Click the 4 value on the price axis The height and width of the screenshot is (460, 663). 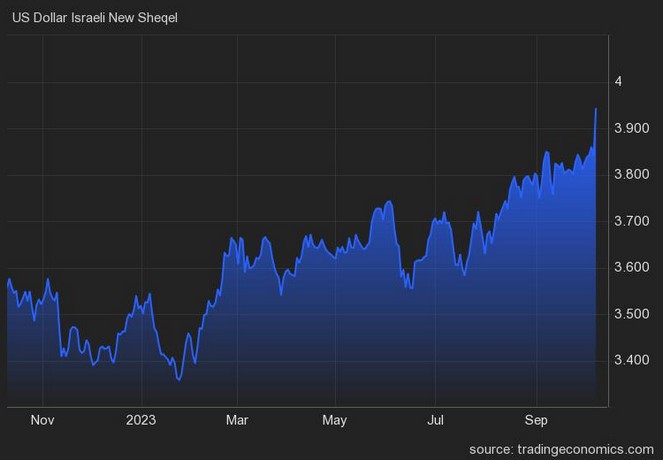pyautogui.click(x=619, y=81)
